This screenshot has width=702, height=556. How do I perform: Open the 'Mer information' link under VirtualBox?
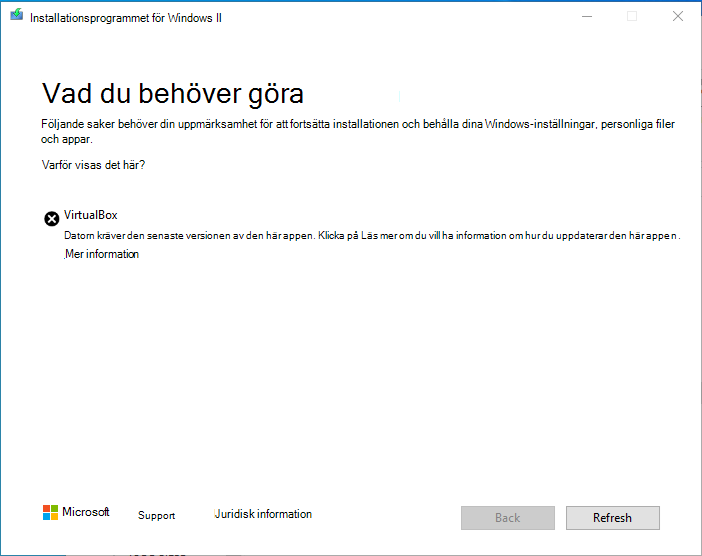click(x=102, y=254)
